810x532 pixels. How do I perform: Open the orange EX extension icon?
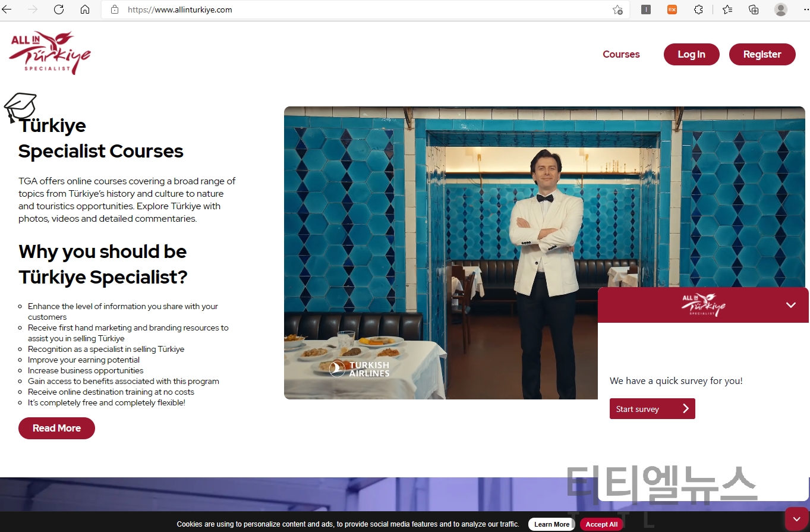coord(672,10)
